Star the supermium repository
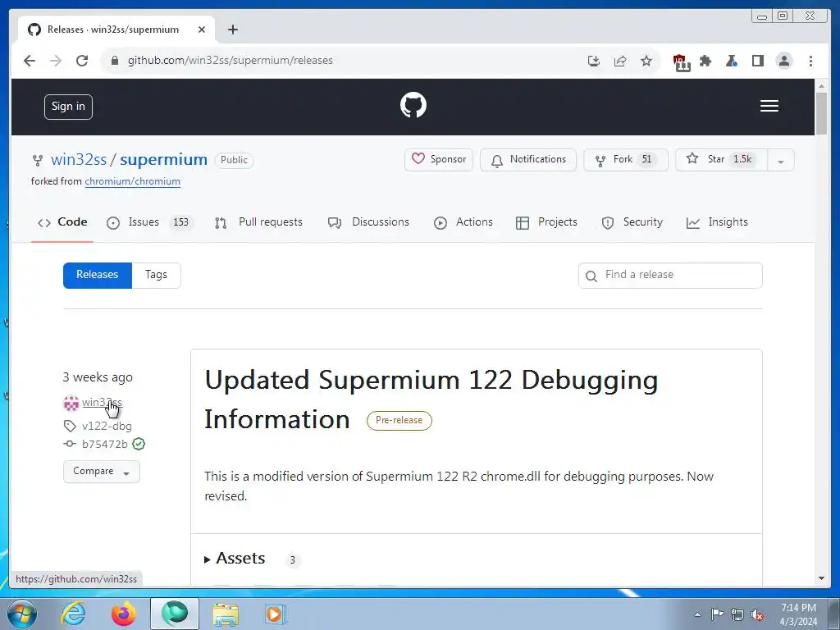840x630 pixels. [722, 160]
